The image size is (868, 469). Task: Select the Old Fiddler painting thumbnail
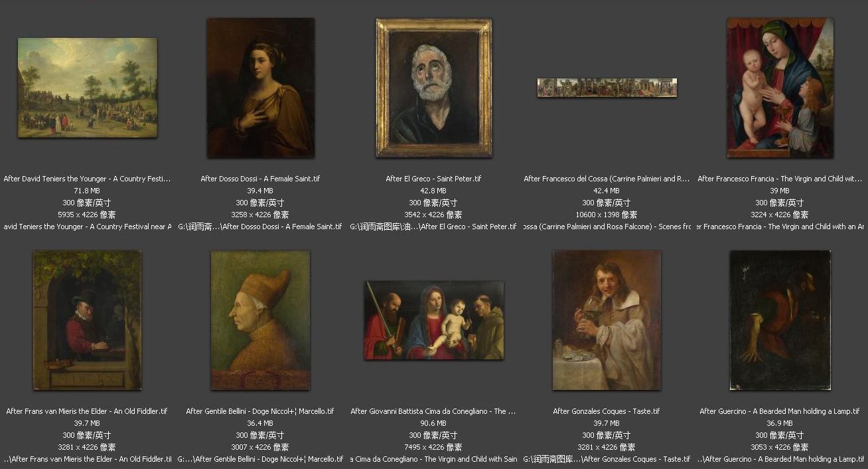(88, 320)
